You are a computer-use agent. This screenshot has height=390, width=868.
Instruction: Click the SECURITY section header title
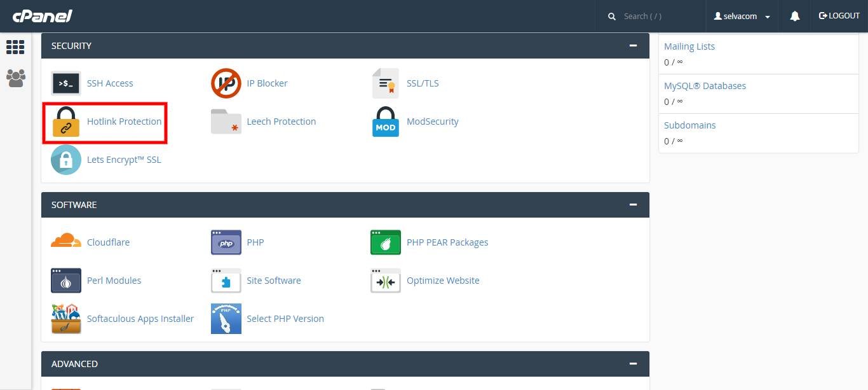point(71,46)
